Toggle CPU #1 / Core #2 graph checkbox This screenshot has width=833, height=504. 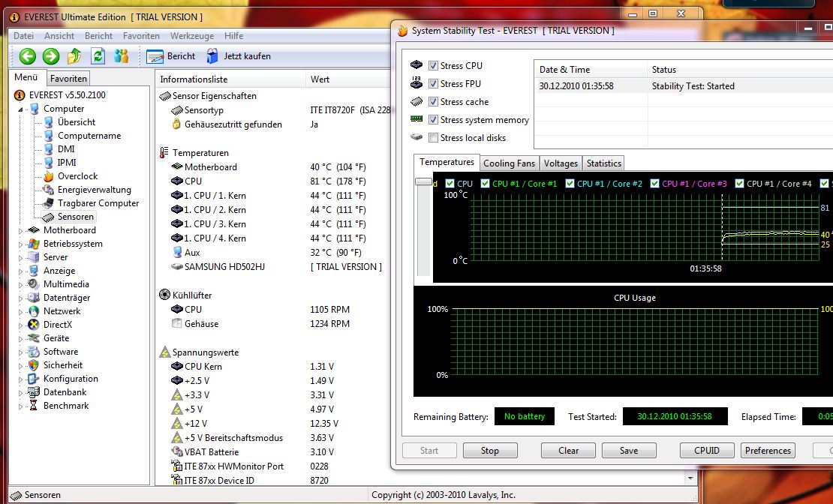click(x=570, y=184)
